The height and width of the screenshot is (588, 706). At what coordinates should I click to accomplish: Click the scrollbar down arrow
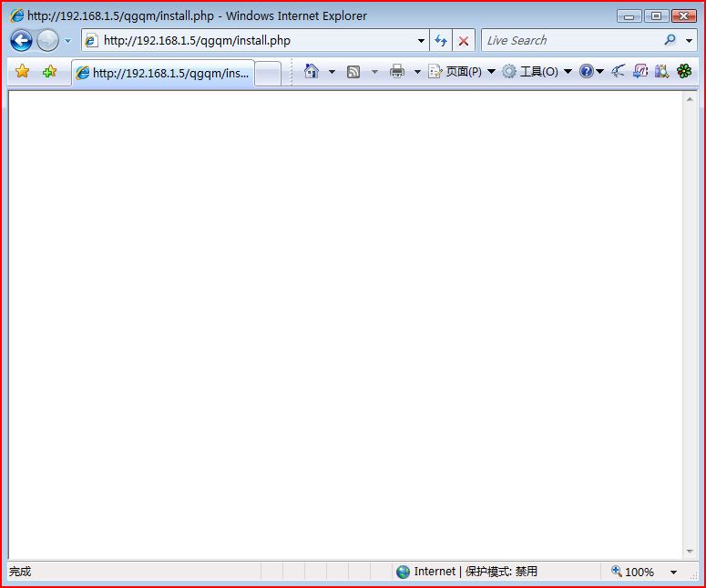click(x=690, y=552)
